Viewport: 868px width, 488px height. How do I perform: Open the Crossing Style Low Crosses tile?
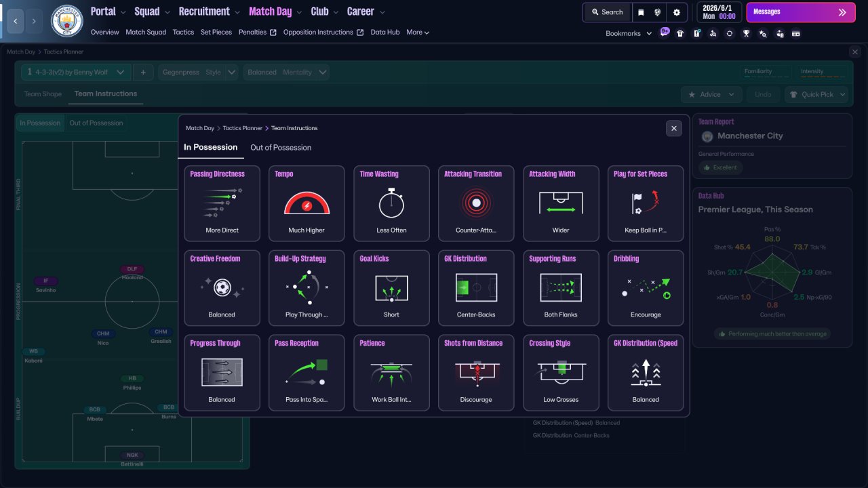tap(561, 373)
